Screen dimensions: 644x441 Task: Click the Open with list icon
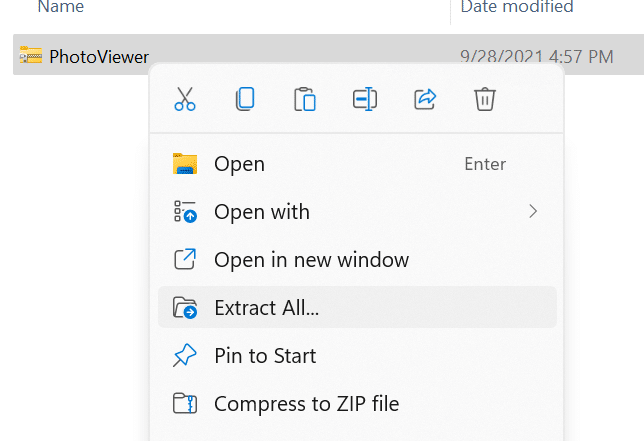[185, 211]
